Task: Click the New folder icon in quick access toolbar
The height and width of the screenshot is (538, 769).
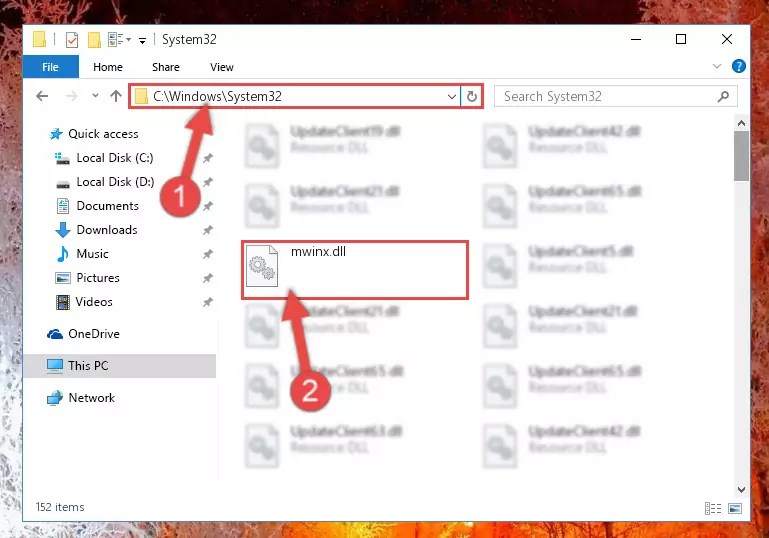Action: [94, 39]
